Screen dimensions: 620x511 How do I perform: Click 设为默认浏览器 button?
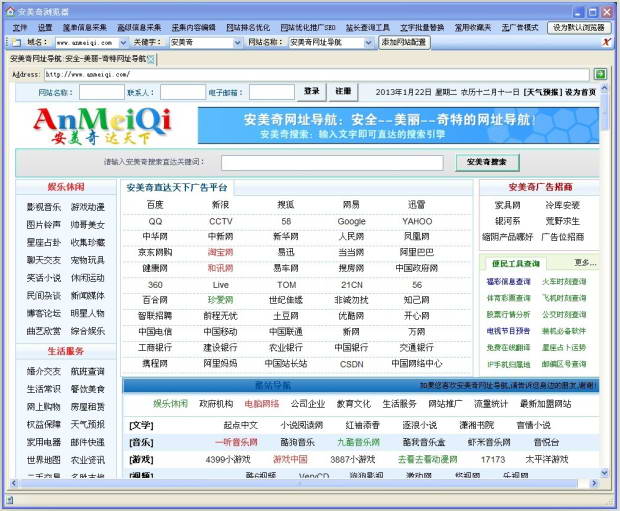(579, 27)
